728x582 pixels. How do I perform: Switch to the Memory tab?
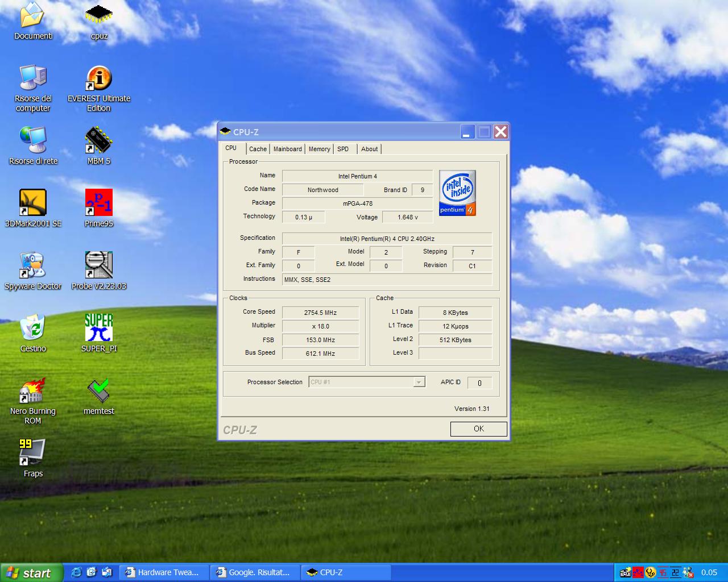click(319, 149)
